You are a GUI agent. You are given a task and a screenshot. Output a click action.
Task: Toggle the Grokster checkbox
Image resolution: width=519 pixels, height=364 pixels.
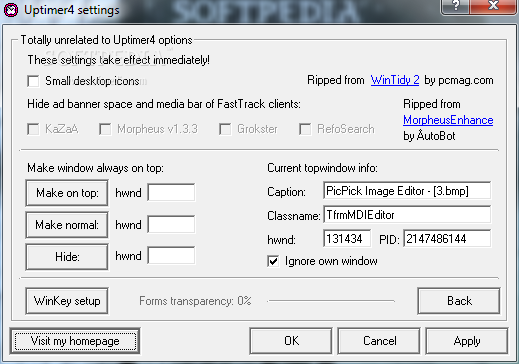[x=225, y=129]
